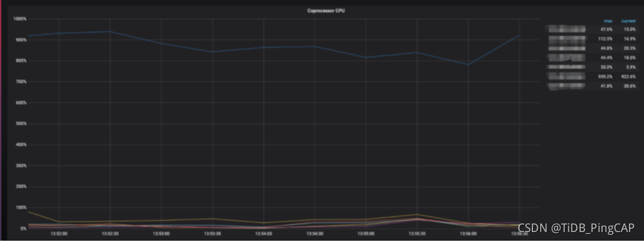The height and width of the screenshot is (241, 644).
Task: Click the blue line's peak at 13:52:30
Action: [x=110, y=32]
